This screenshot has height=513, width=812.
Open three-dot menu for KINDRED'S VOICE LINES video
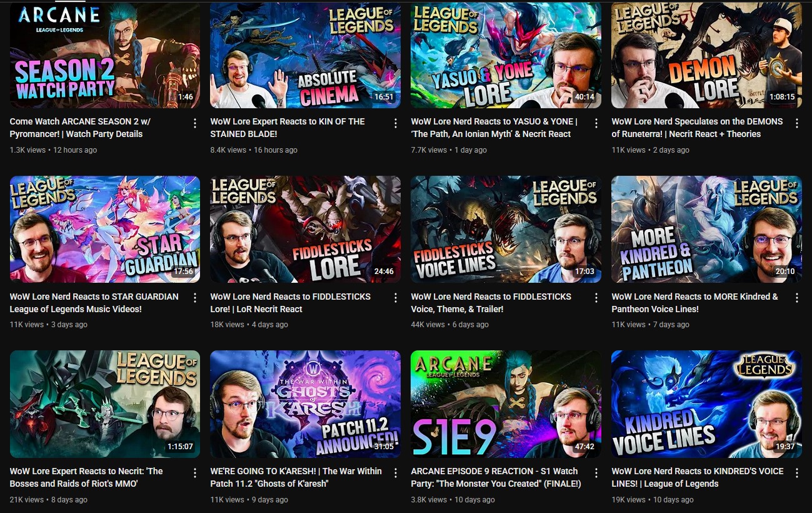click(796, 473)
